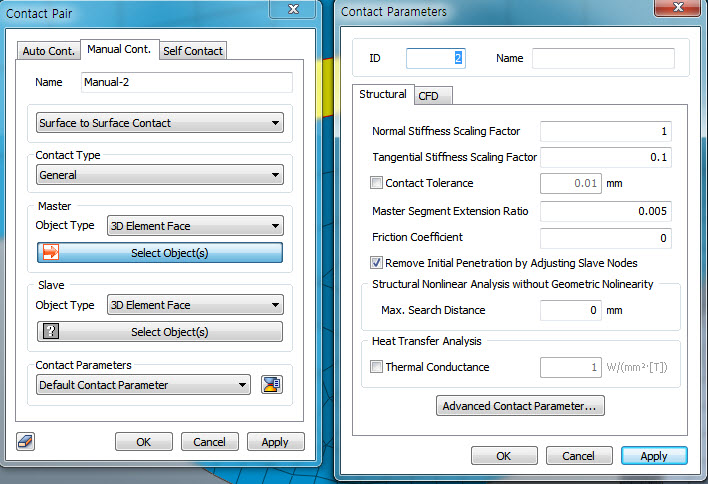Switch to the Self Contact tab
This screenshot has height=484, width=708.
coord(193,51)
